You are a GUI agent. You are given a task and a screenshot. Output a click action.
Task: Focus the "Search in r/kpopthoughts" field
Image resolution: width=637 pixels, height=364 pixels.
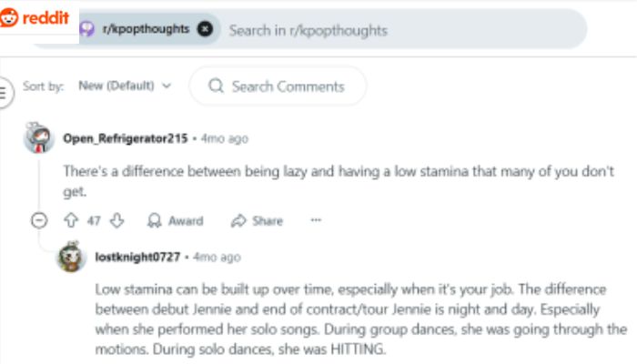[x=364, y=30]
